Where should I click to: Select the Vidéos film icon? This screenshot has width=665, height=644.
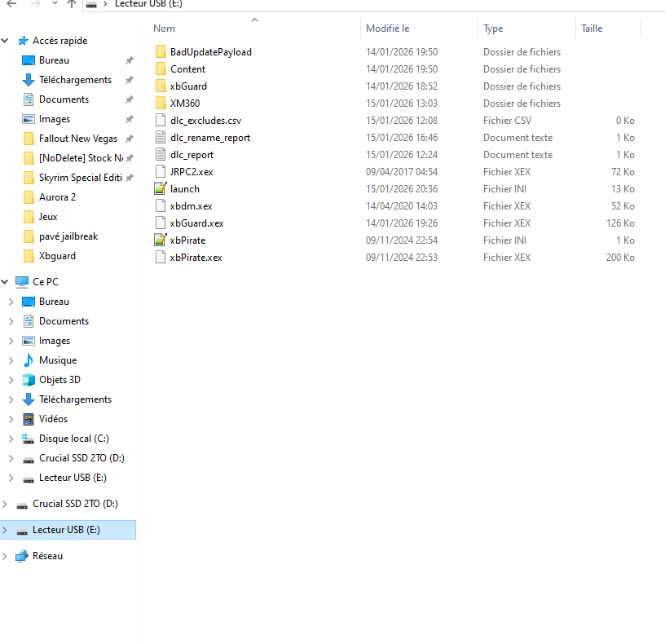[x=29, y=419]
